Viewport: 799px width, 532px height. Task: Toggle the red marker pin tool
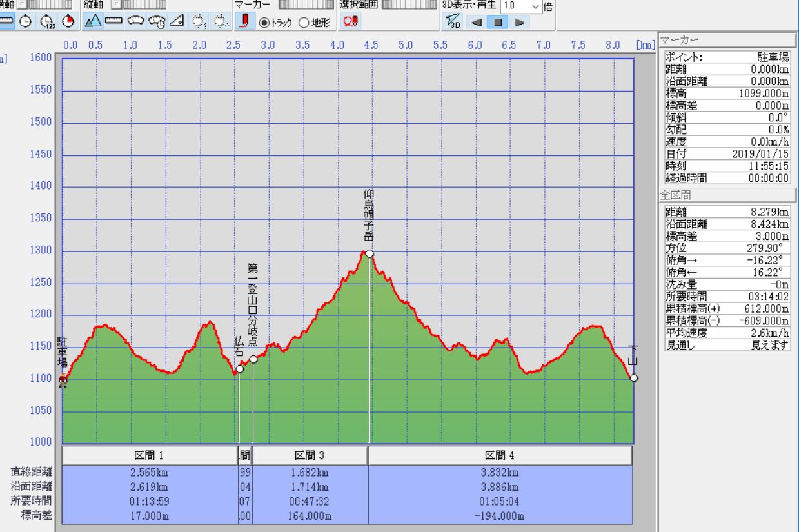246,21
